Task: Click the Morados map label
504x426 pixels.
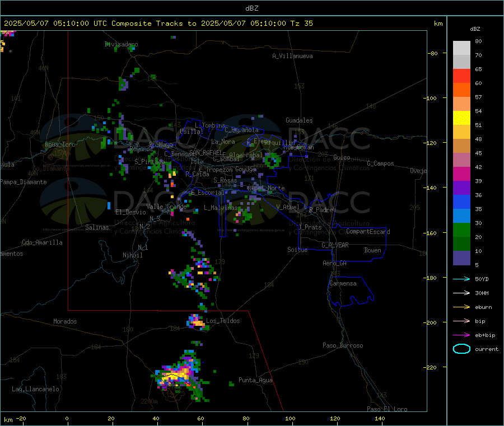Action: pyautogui.click(x=66, y=321)
